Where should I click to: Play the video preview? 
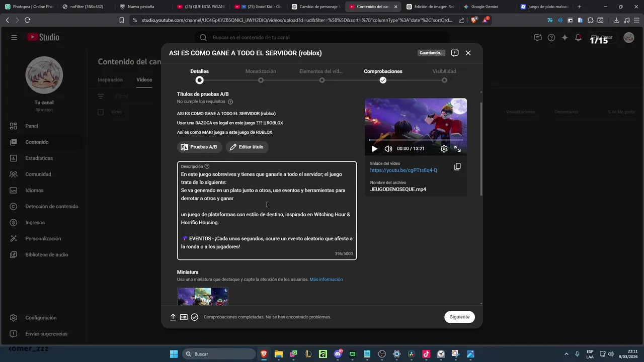(374, 149)
